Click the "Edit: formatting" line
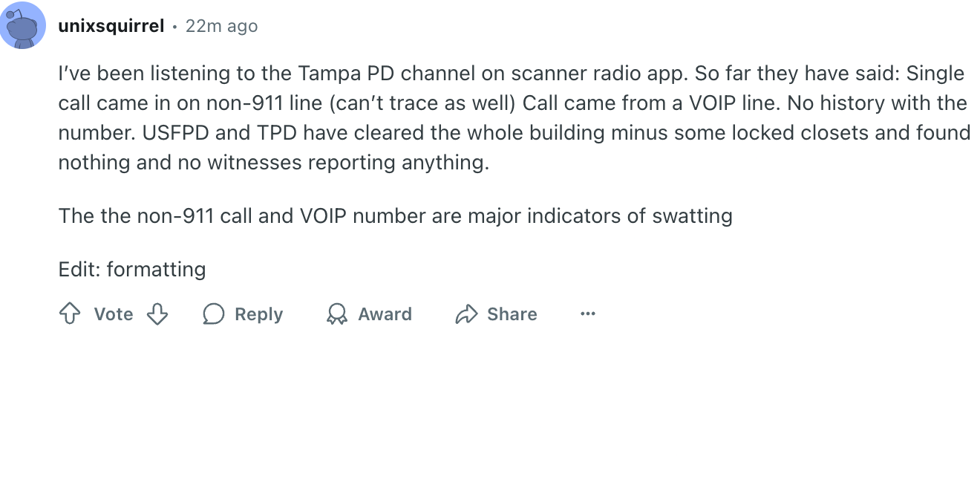980x477 pixels. pos(132,269)
